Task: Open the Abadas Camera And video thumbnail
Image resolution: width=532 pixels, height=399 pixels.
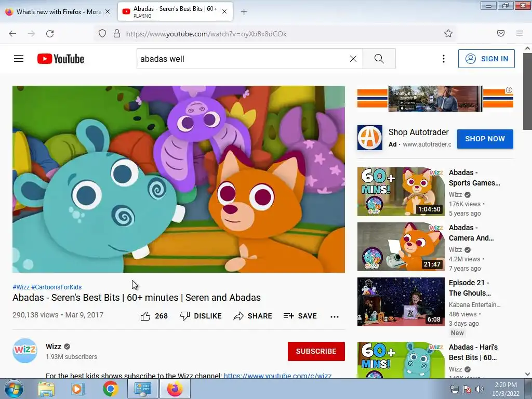Action: pyautogui.click(x=401, y=247)
